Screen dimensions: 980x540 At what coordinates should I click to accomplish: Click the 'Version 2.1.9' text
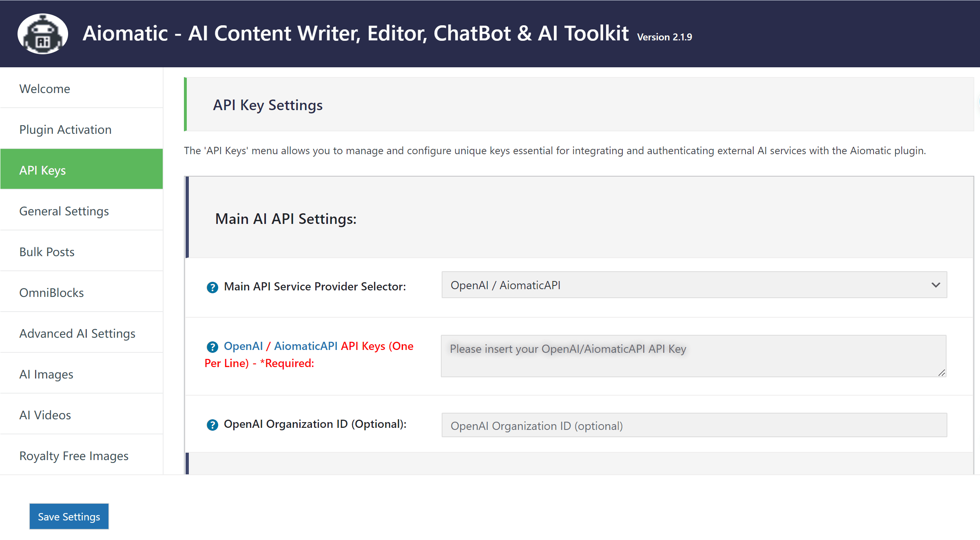pos(664,37)
